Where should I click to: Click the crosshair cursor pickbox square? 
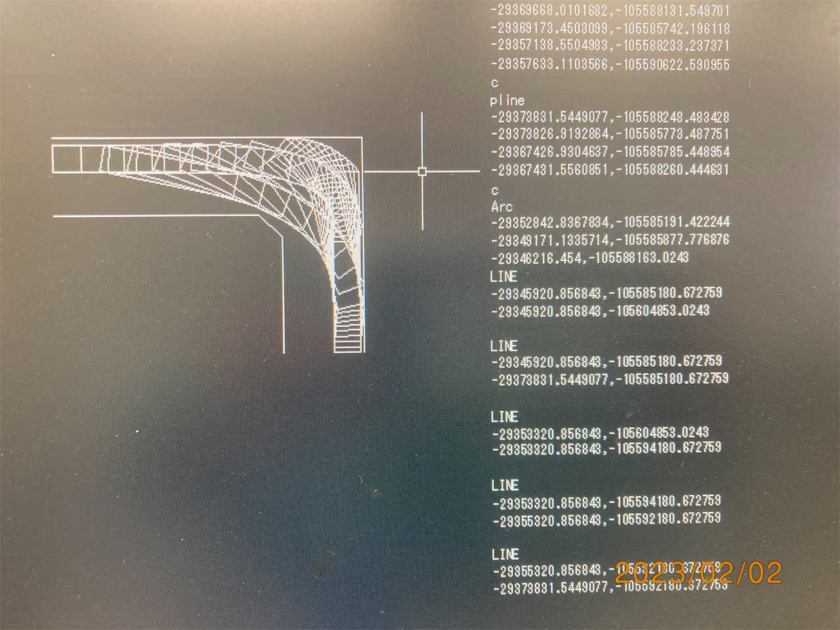(x=422, y=172)
